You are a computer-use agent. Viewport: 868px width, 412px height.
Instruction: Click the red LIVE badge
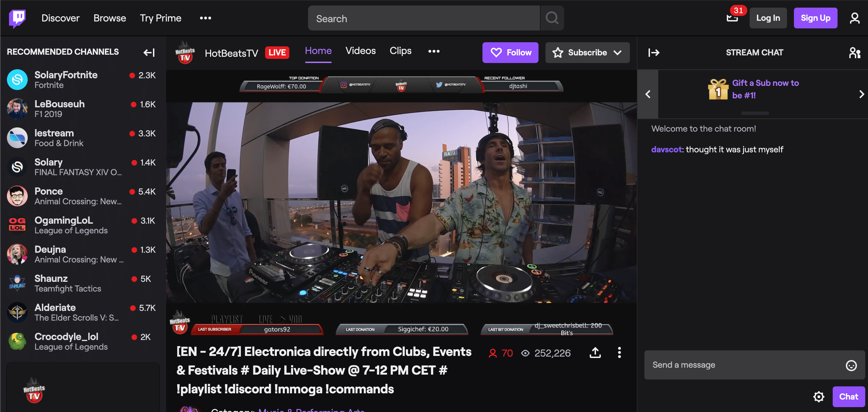pyautogui.click(x=277, y=53)
